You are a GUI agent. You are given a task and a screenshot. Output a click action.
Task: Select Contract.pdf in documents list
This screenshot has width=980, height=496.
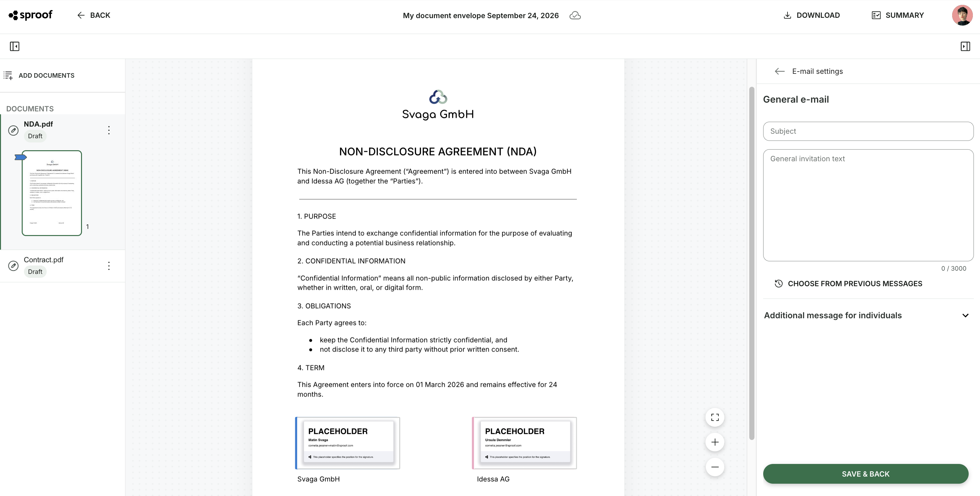(x=43, y=260)
